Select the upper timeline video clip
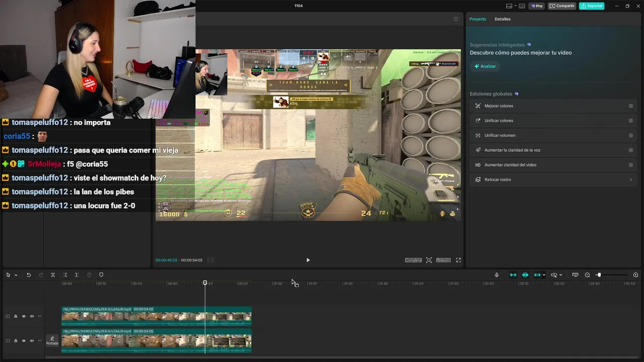644x362 pixels. pyautogui.click(x=156, y=316)
